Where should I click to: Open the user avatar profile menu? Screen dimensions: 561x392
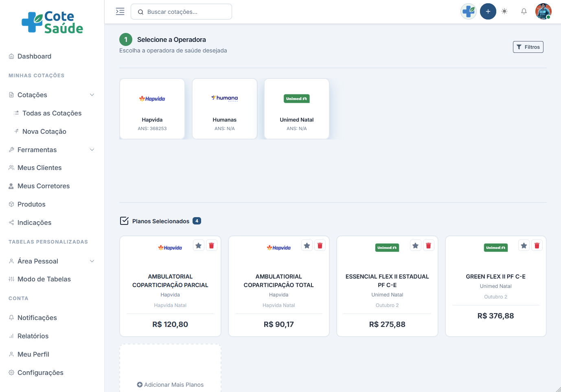[543, 11]
